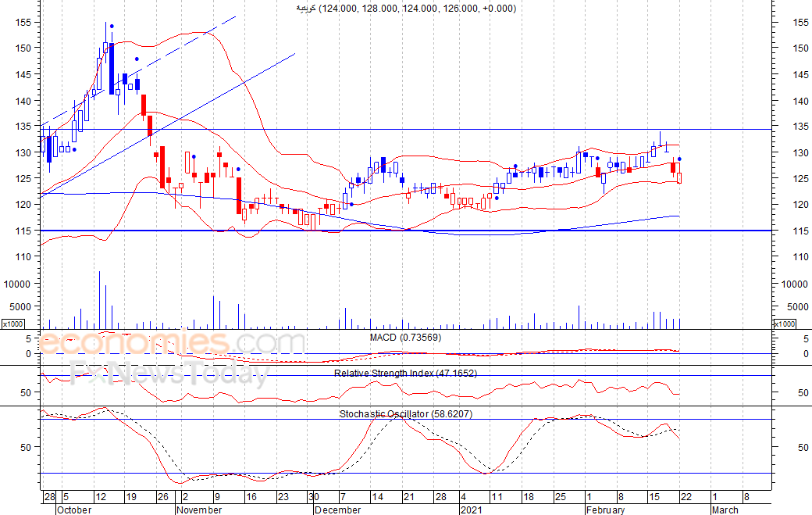Click date label 22 in February

pos(686,497)
